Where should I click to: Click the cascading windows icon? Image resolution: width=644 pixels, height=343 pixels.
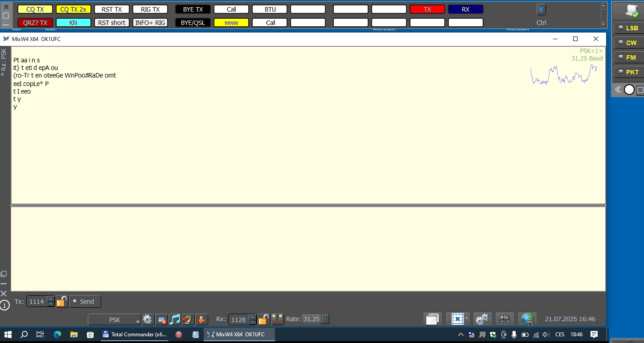pyautogui.click(x=432, y=319)
